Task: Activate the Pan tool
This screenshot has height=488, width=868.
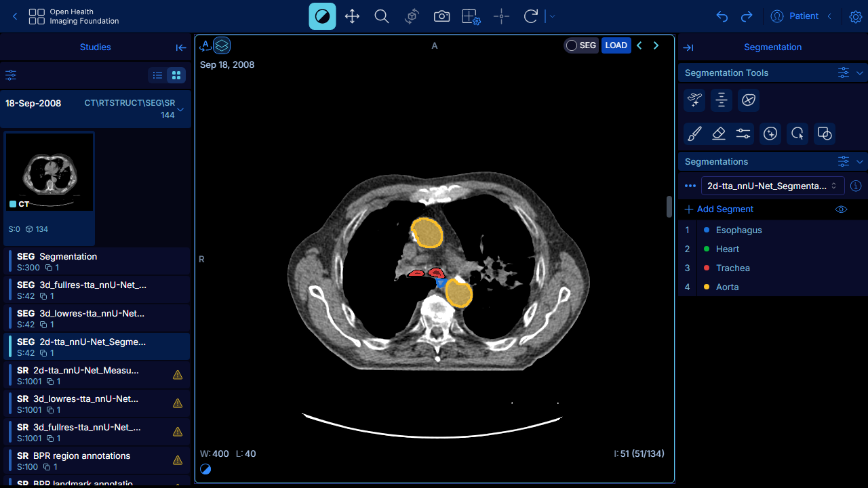Action: tap(352, 16)
